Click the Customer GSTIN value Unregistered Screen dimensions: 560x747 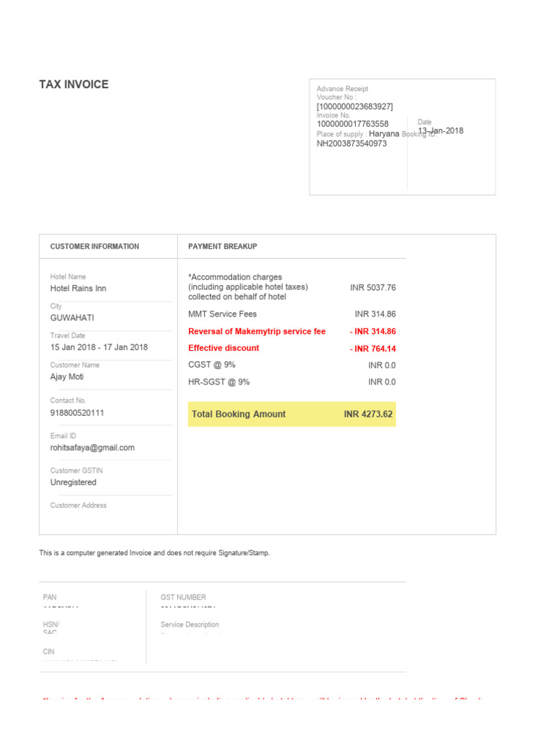pos(73,483)
